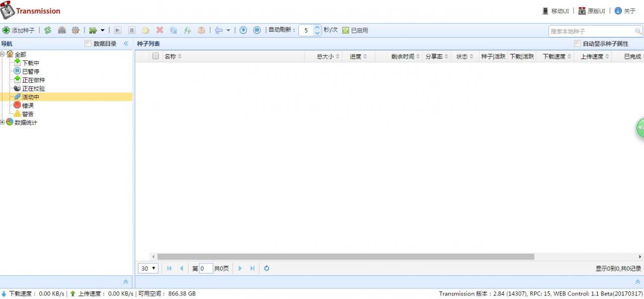Select 错误 in navigation tree
The width and height of the screenshot is (644, 299).
(28, 106)
